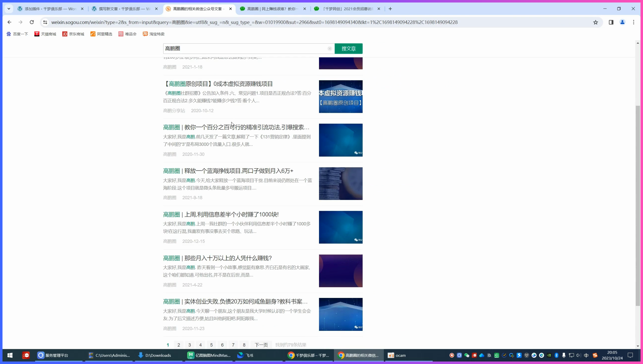Open Windows Start menu

[x=10, y=355]
